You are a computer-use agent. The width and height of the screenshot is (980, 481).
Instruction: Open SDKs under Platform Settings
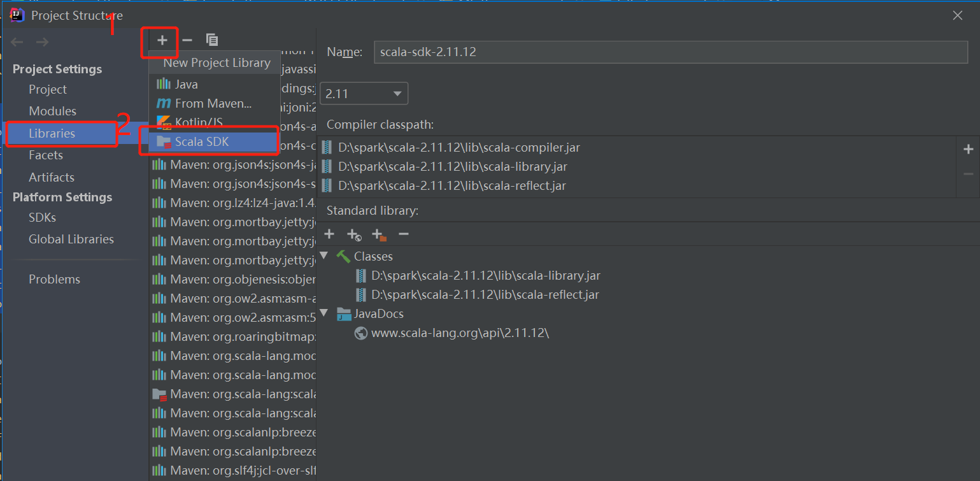42,217
